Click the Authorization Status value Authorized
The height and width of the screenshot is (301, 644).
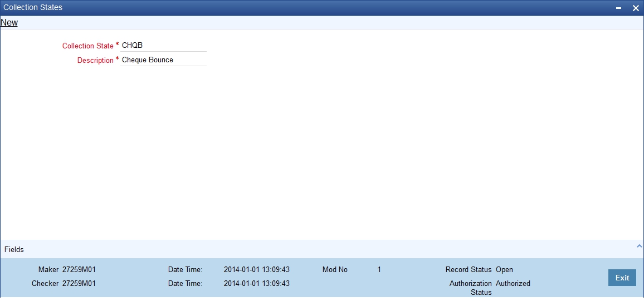pos(513,283)
